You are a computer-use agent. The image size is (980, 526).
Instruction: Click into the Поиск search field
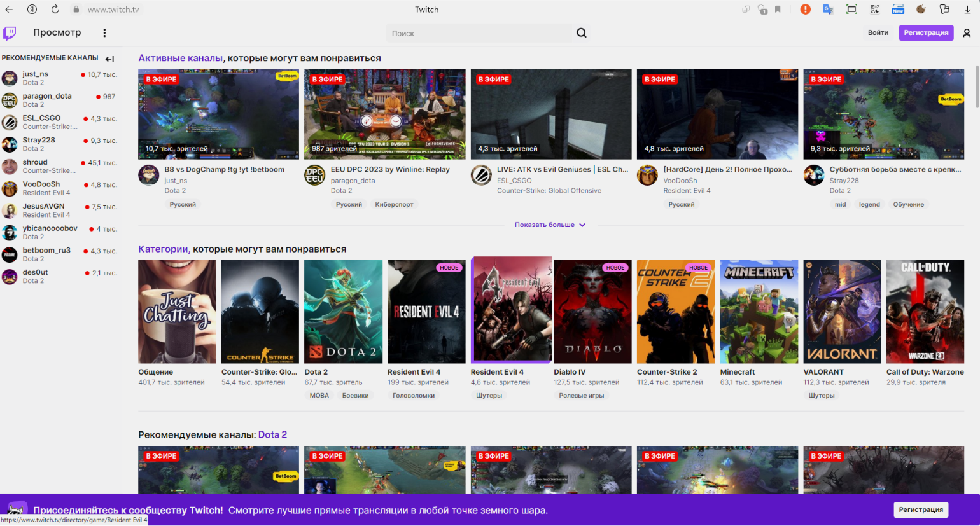pyautogui.click(x=477, y=33)
